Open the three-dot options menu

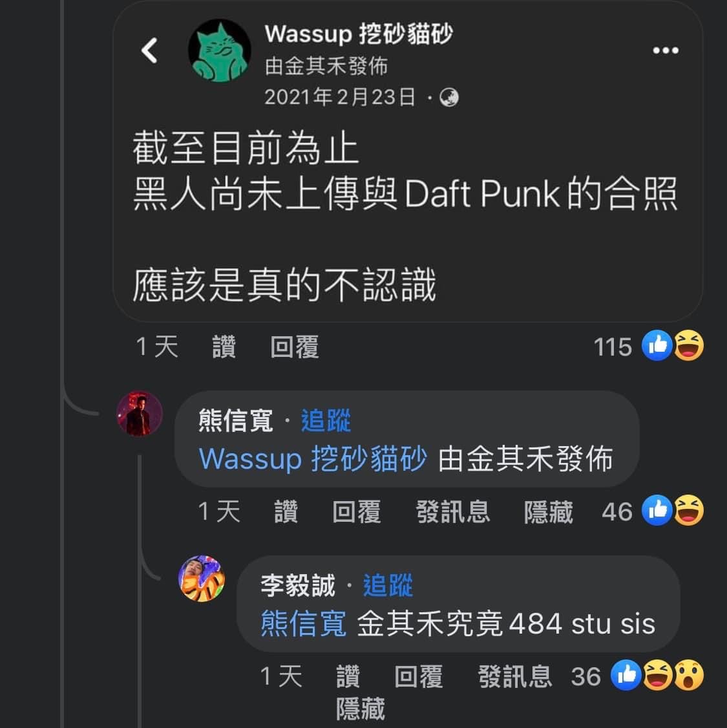[666, 50]
